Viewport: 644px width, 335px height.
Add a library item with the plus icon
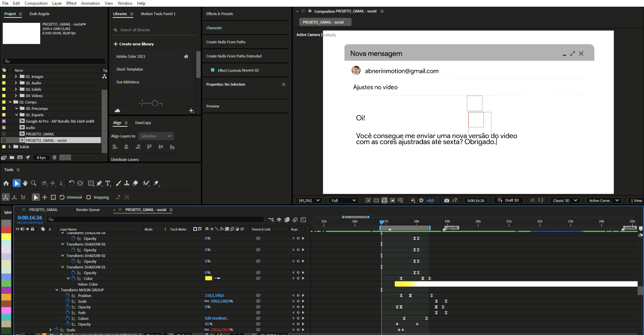(x=192, y=111)
